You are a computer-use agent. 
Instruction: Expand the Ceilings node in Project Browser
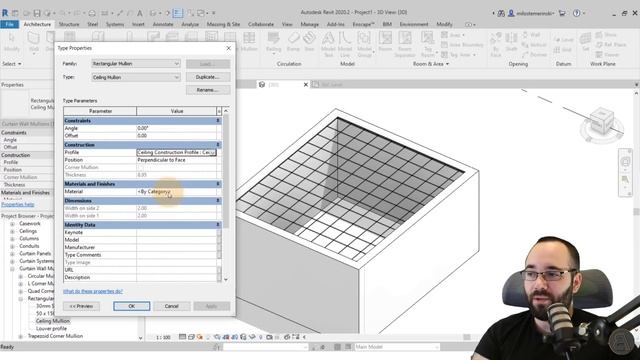[12, 231]
